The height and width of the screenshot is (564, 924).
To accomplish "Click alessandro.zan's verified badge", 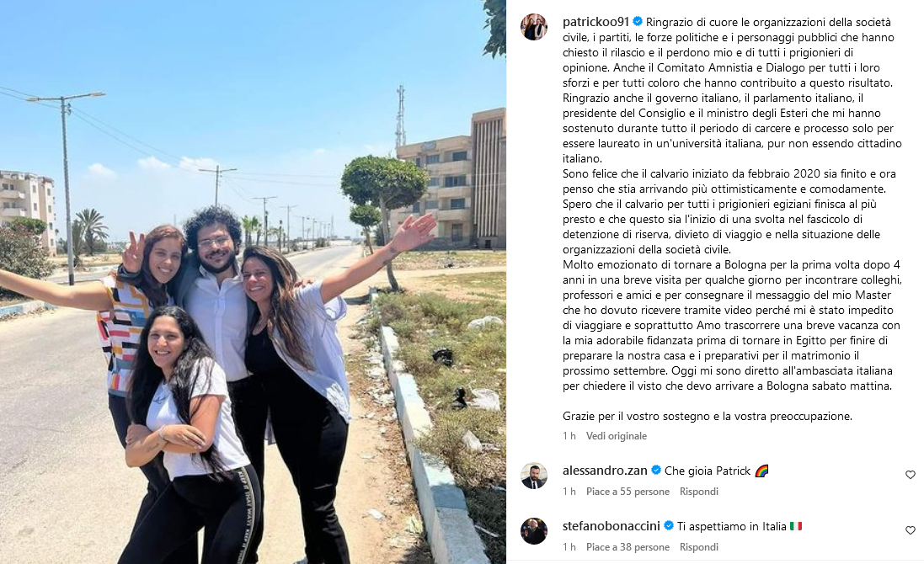I will (656, 471).
